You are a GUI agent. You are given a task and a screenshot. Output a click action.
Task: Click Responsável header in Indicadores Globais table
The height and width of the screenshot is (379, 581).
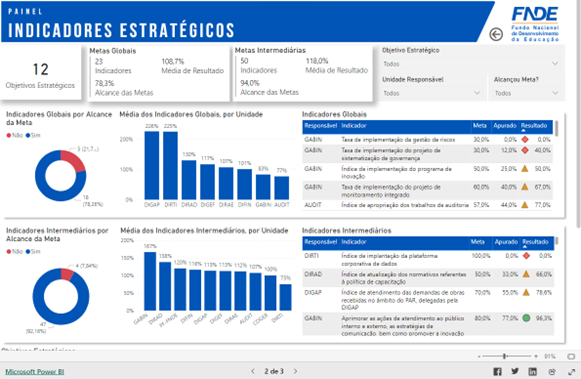pos(321,126)
